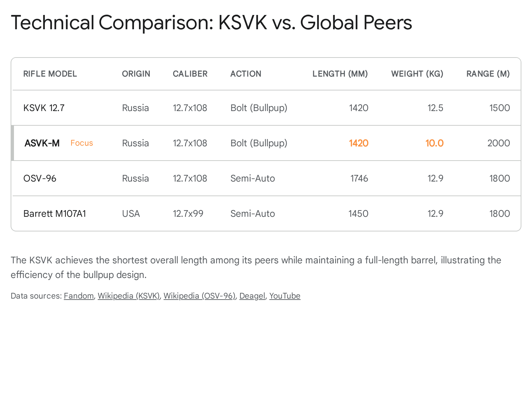Select the ASVK-M rifle name
The image size is (532, 399).
[42, 143]
